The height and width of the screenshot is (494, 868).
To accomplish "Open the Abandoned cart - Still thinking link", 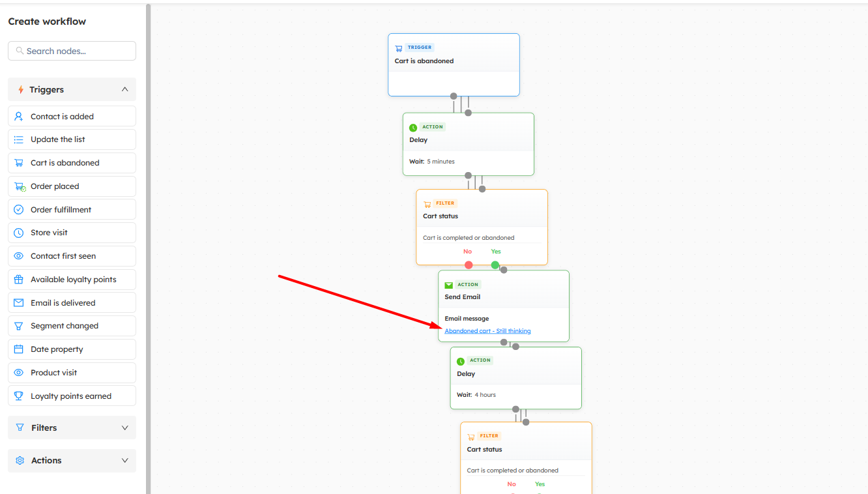I will click(x=487, y=331).
